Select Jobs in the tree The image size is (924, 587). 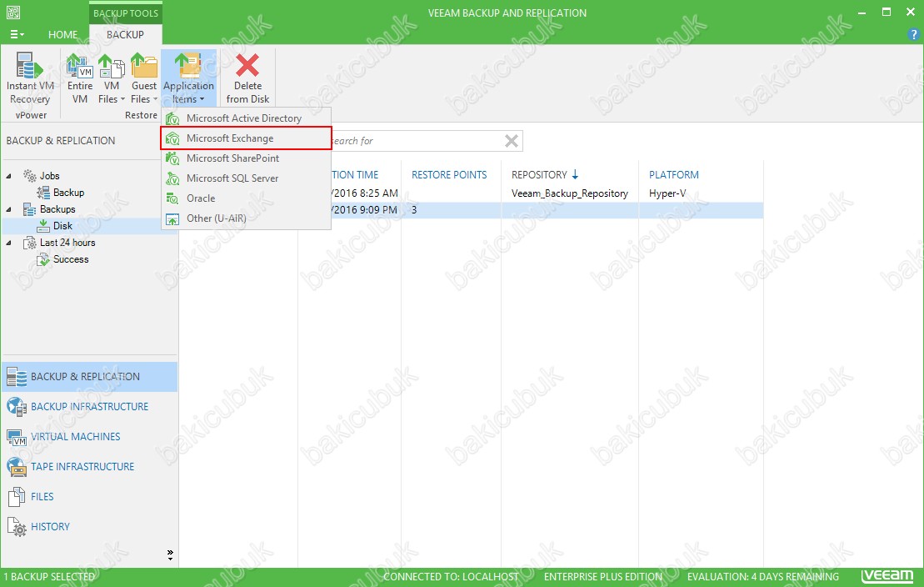49,176
